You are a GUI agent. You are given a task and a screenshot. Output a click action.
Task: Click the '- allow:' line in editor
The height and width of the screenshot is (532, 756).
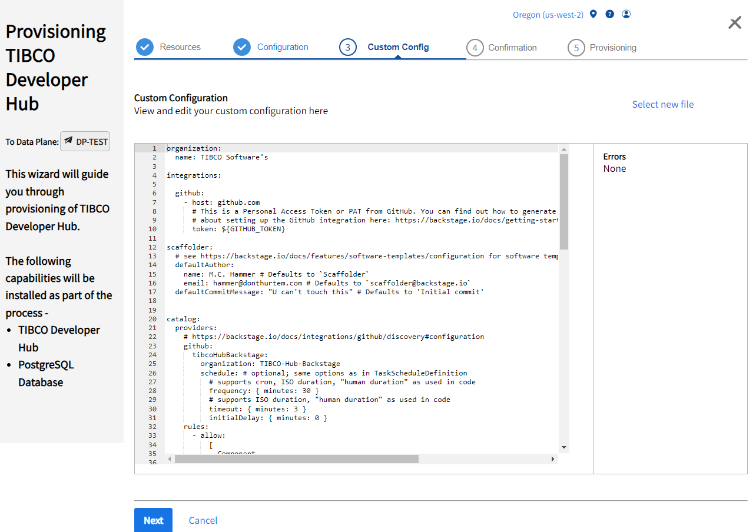pyautogui.click(x=208, y=435)
